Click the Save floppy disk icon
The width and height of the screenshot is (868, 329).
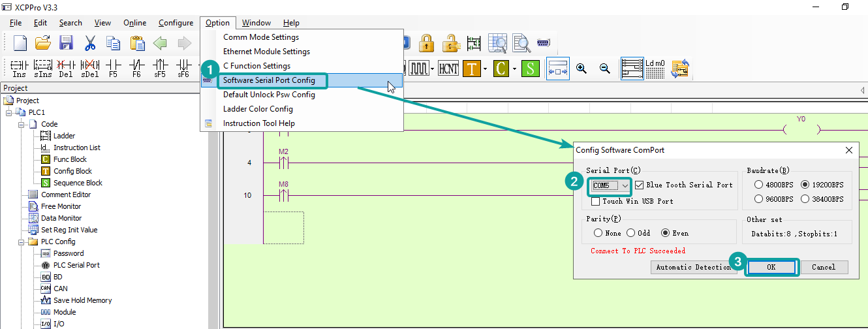pos(66,44)
